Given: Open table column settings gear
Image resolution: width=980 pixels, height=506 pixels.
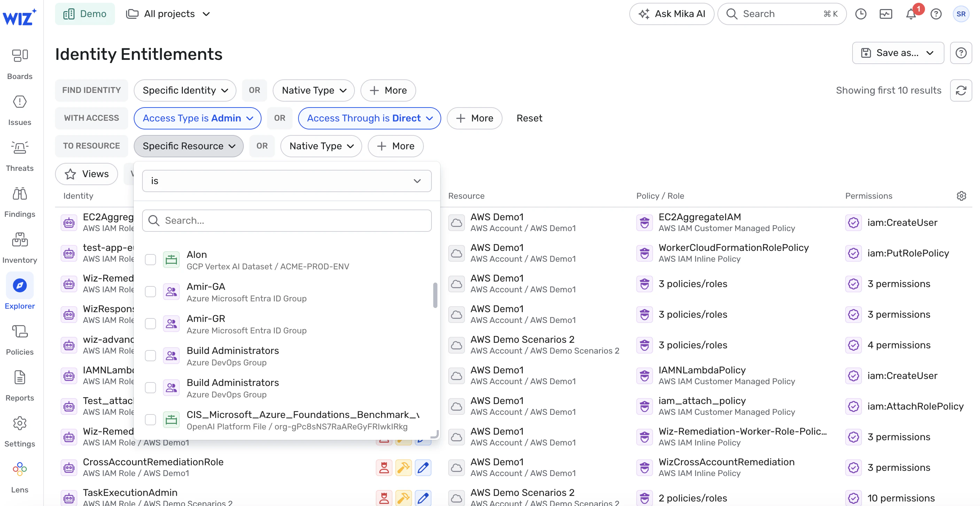Looking at the screenshot, I should click(x=961, y=196).
